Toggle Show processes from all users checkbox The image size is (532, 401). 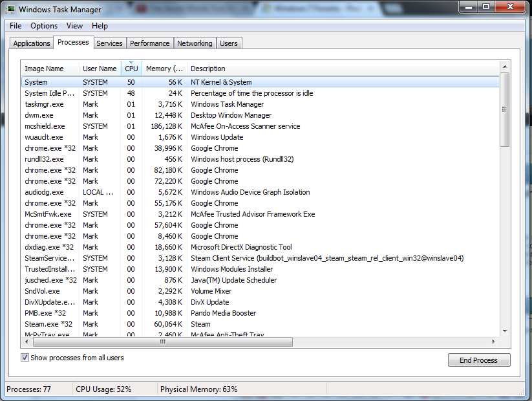point(25,358)
